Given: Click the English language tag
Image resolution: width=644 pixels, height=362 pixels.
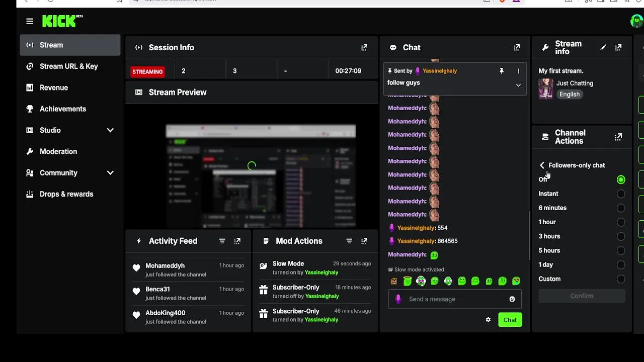Looking at the screenshot, I should [x=570, y=95].
